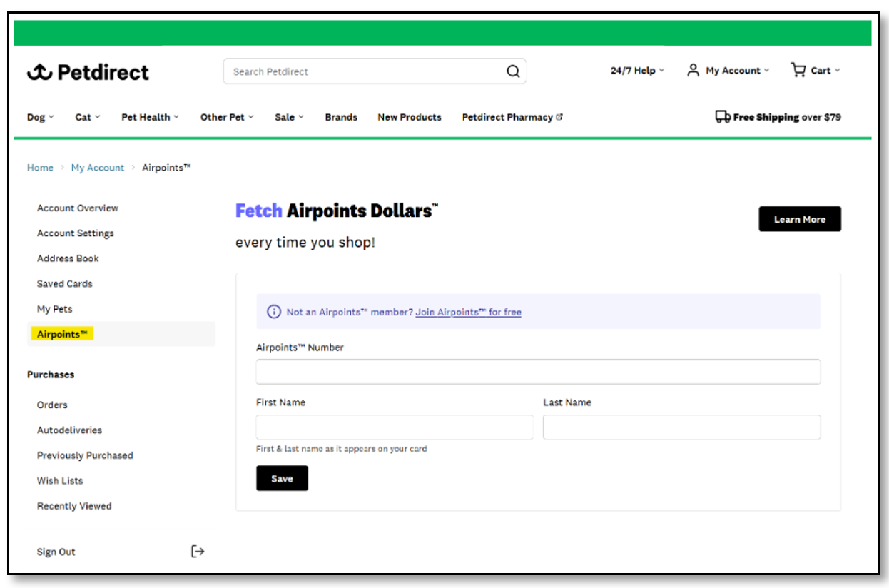The image size is (889, 588).
Task: Click the Save button
Action: (282, 478)
